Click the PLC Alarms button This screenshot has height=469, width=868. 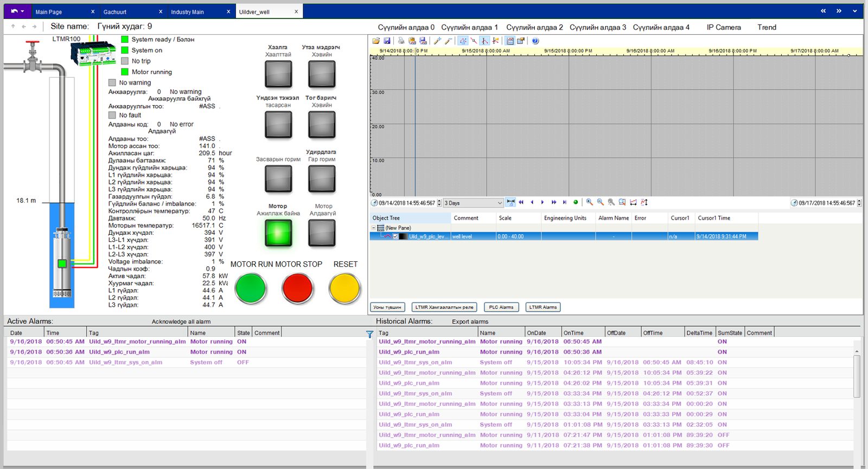coord(501,307)
